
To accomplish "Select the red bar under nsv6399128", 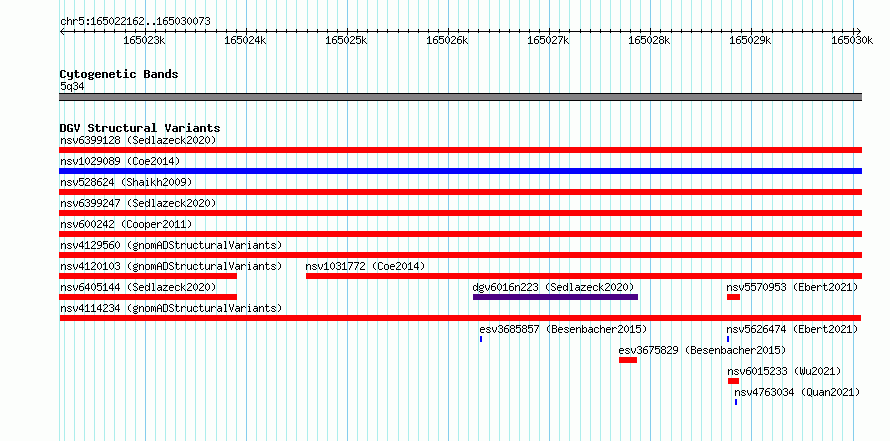I will click(460, 150).
